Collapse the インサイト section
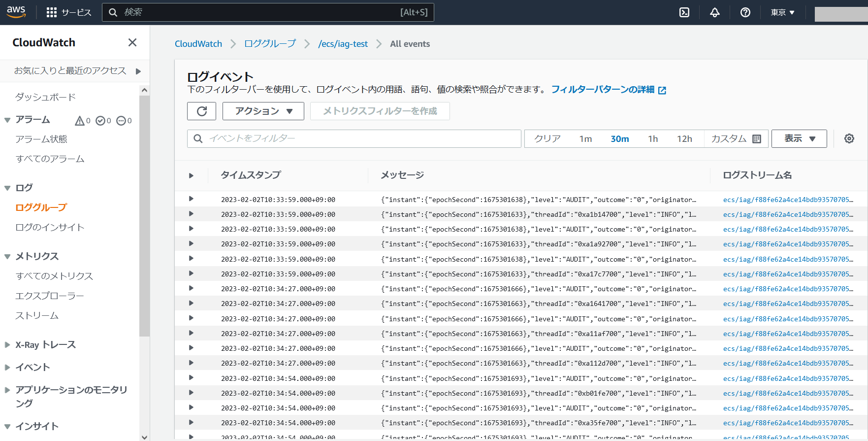 click(7, 427)
